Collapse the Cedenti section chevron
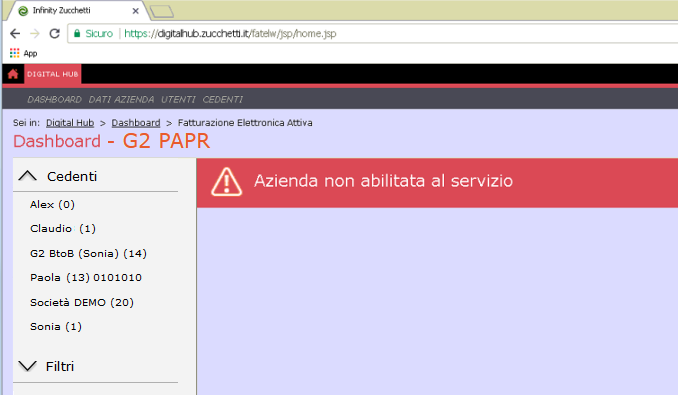The image size is (678, 395). 28,176
